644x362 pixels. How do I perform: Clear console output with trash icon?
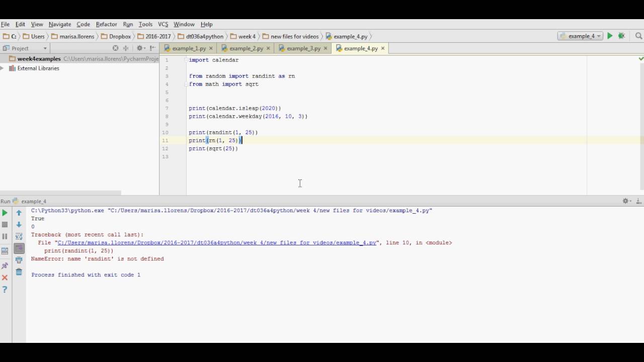tap(19, 272)
